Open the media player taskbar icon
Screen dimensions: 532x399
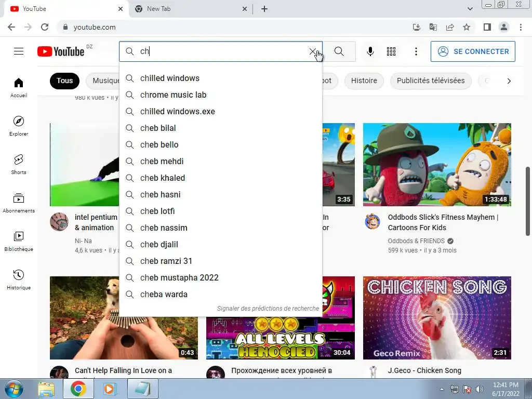pyautogui.click(x=109, y=389)
